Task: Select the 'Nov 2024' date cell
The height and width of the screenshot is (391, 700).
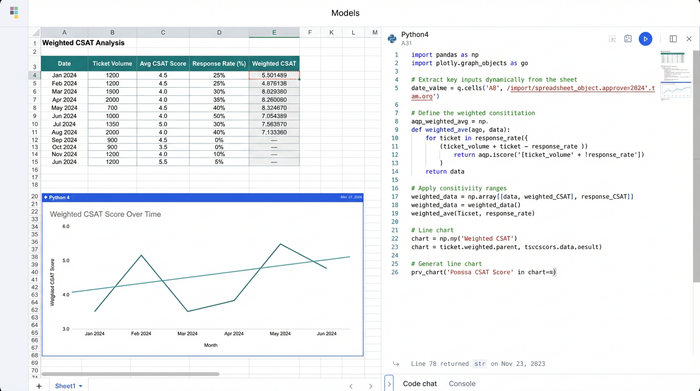Action: [x=64, y=154]
